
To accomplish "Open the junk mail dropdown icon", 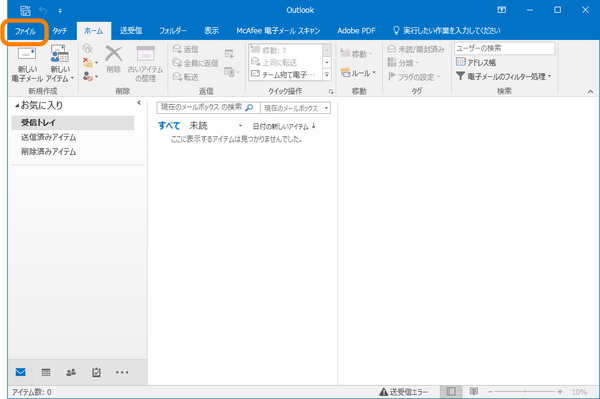I will tap(90, 77).
